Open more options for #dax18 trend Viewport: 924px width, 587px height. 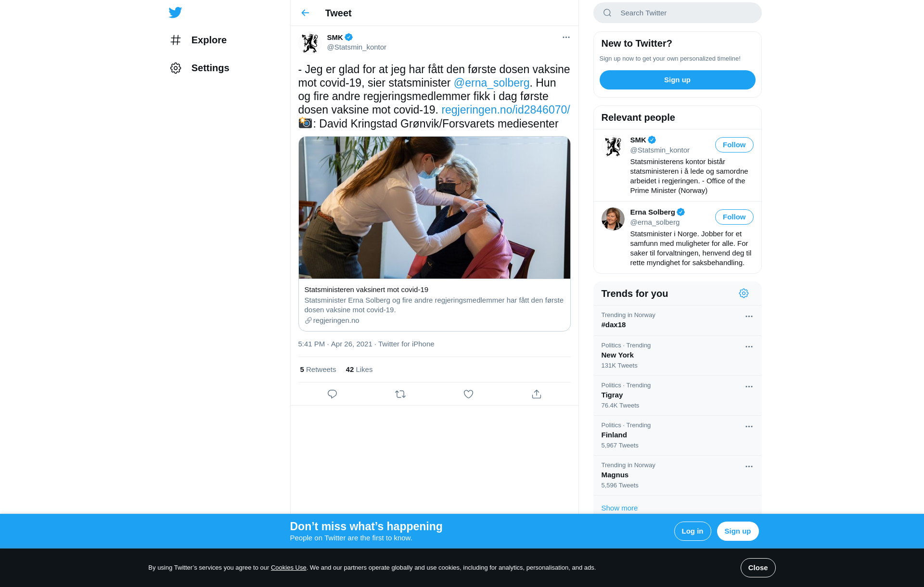[x=749, y=317]
